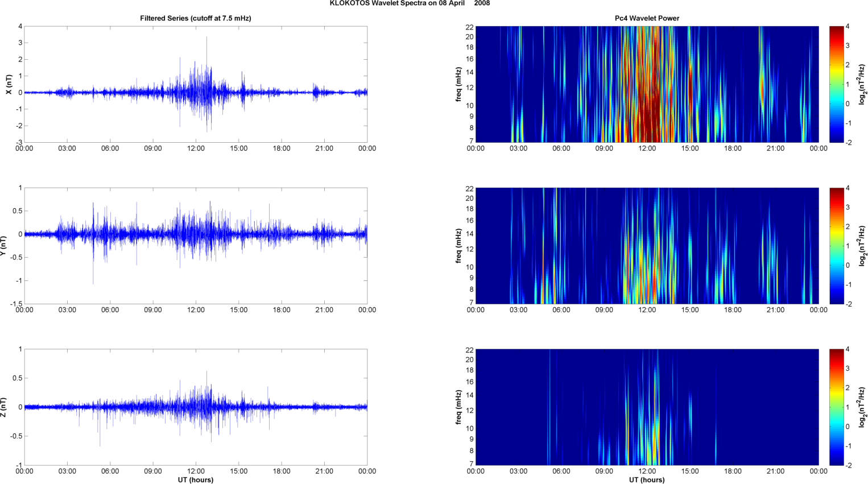Viewport: 868px width, 484px height.
Task: Click the log2(nT²/Hz) label of the bottom colorbar
Action: [x=863, y=407]
